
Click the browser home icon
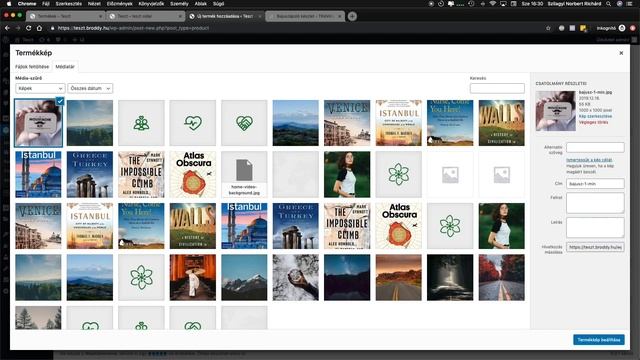tap(39, 28)
